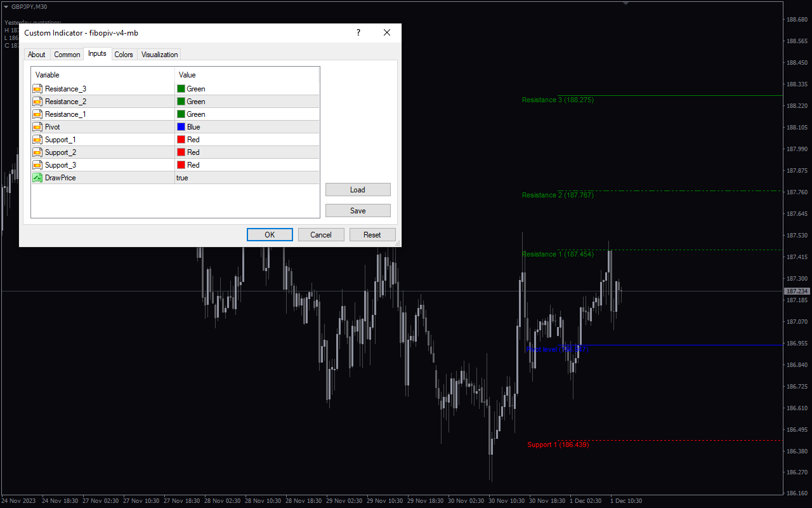Click the Variable column header
Viewport: 812px width, 508px height.
tap(103, 75)
